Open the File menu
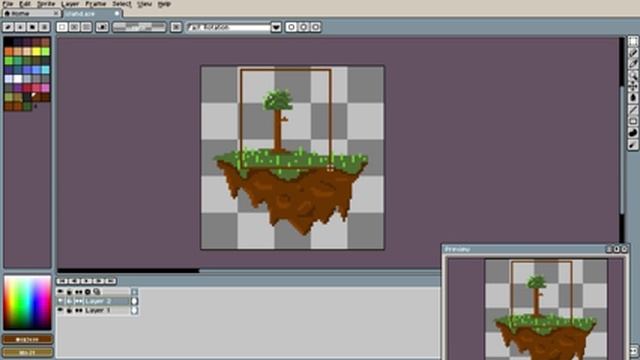The width and height of the screenshot is (640, 360). click(x=8, y=4)
